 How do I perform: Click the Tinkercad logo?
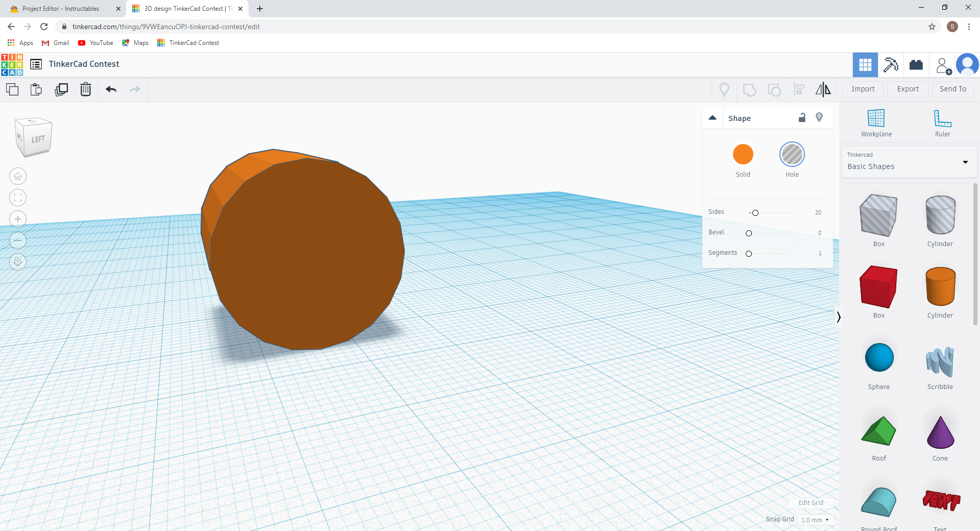point(12,65)
